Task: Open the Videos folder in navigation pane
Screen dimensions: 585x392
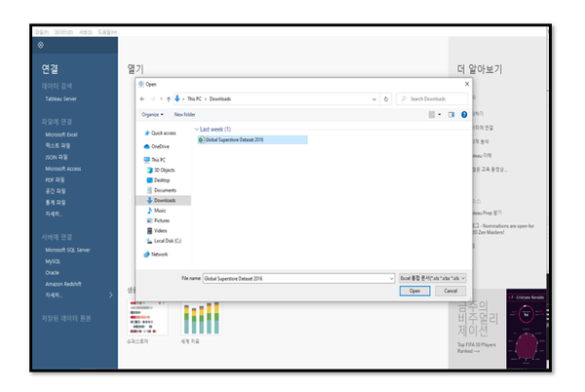Action: [x=157, y=230]
